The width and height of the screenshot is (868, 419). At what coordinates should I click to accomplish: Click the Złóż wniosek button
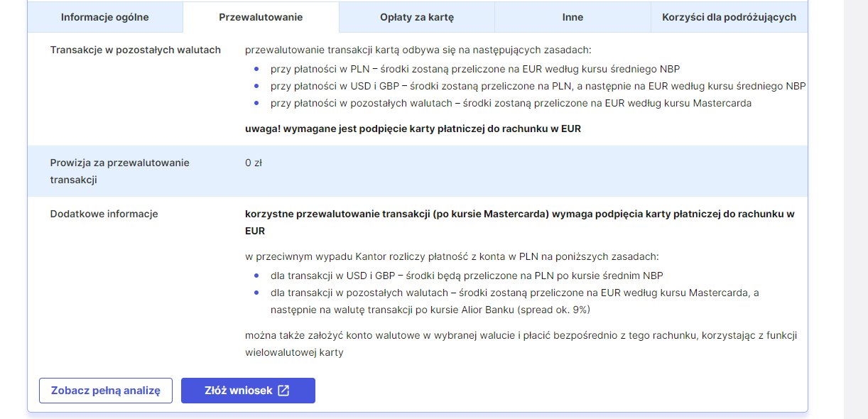[247, 391]
